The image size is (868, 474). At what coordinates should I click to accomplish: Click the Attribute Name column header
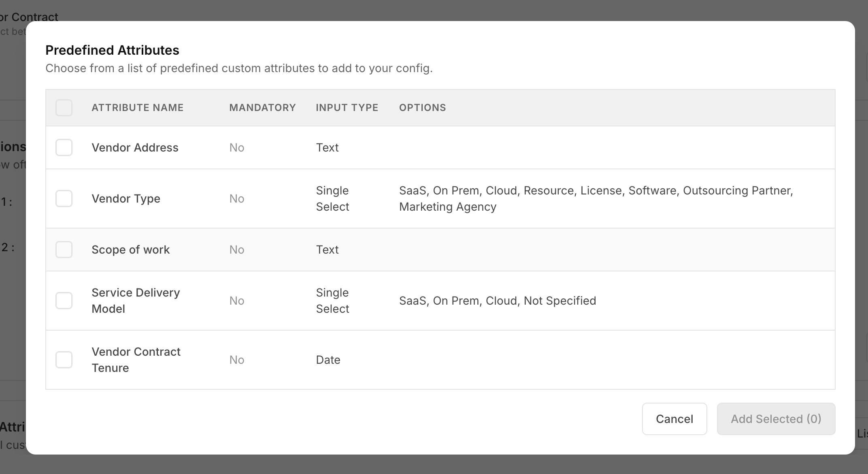138,108
